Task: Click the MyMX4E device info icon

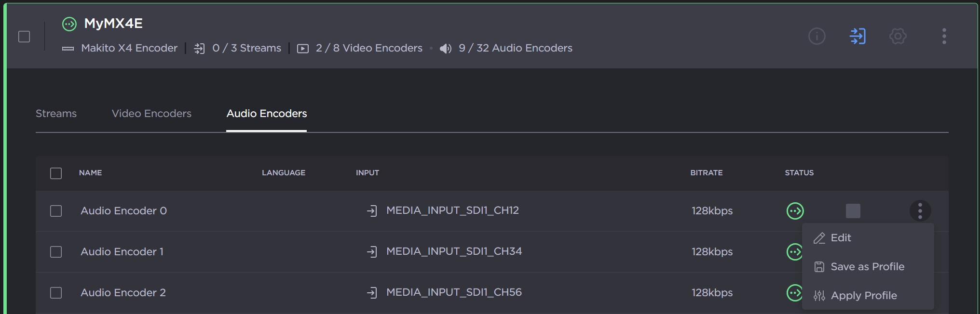Action: (817, 36)
